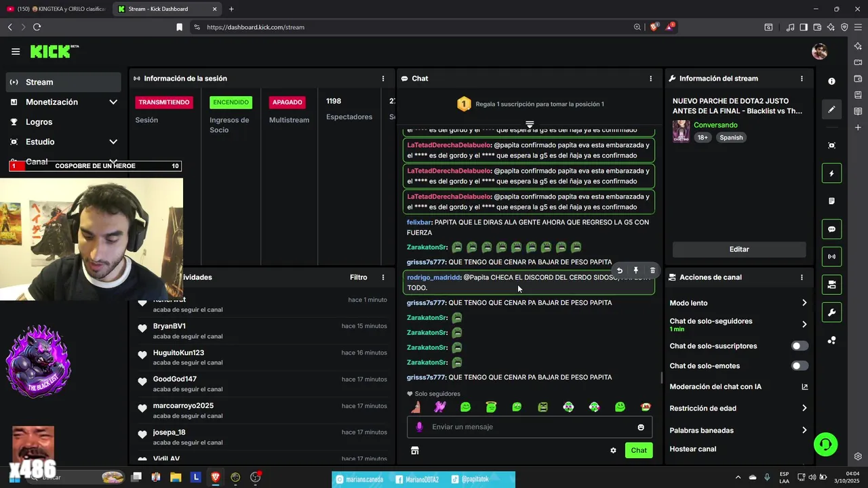
Task: Click BryanBV1 in the activities list
Action: pos(170,326)
